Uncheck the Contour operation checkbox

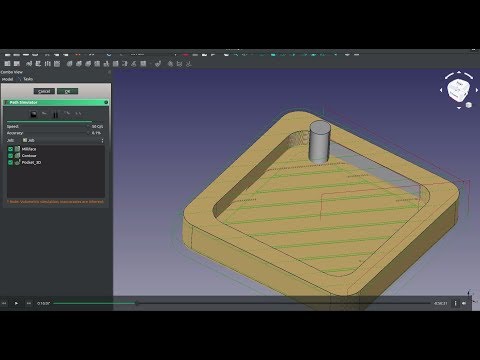click(x=10, y=156)
